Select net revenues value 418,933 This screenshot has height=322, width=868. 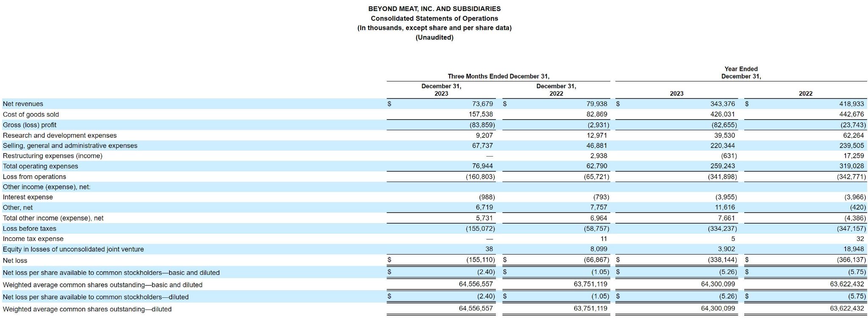coord(851,104)
